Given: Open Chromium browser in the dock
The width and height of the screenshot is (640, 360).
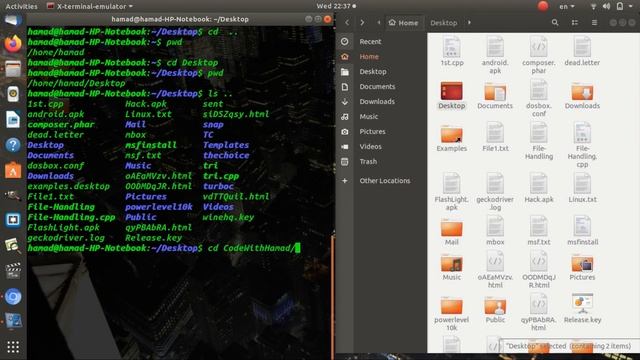Looking at the screenshot, I should (x=13, y=297).
